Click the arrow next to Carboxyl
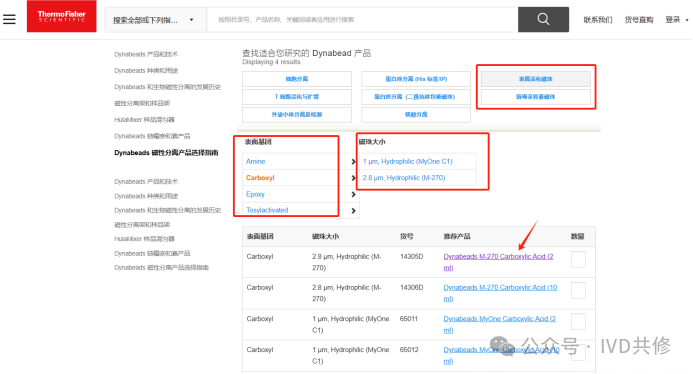 [x=353, y=178]
